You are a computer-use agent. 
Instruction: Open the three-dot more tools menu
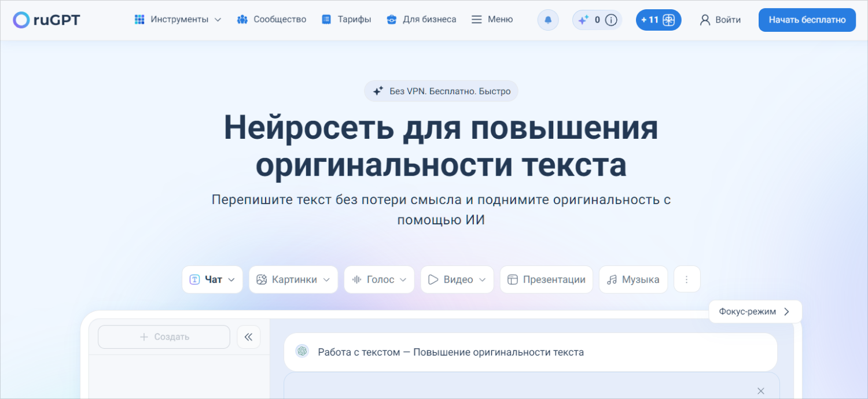pos(687,279)
